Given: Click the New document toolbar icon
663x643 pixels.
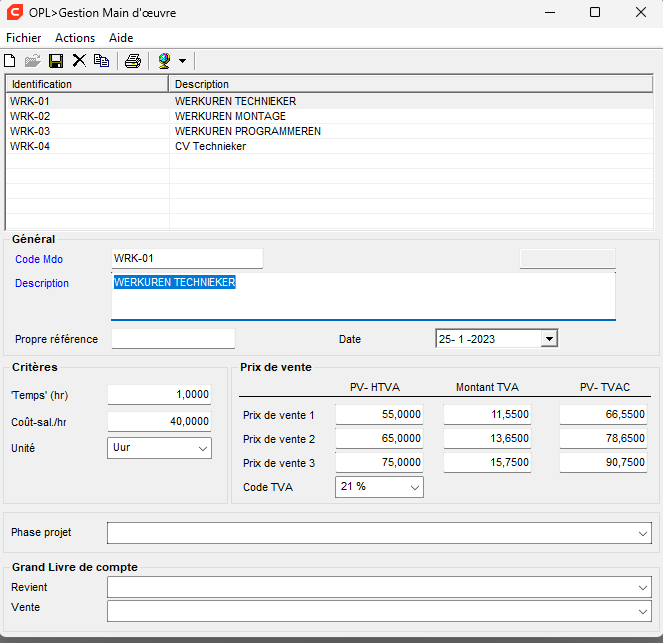Looking at the screenshot, I should 10,61.
